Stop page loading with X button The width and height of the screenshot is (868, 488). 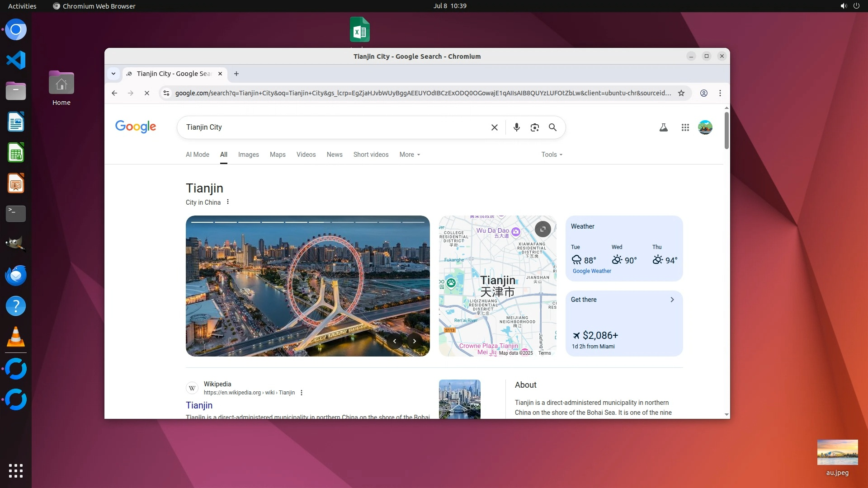[146, 93]
